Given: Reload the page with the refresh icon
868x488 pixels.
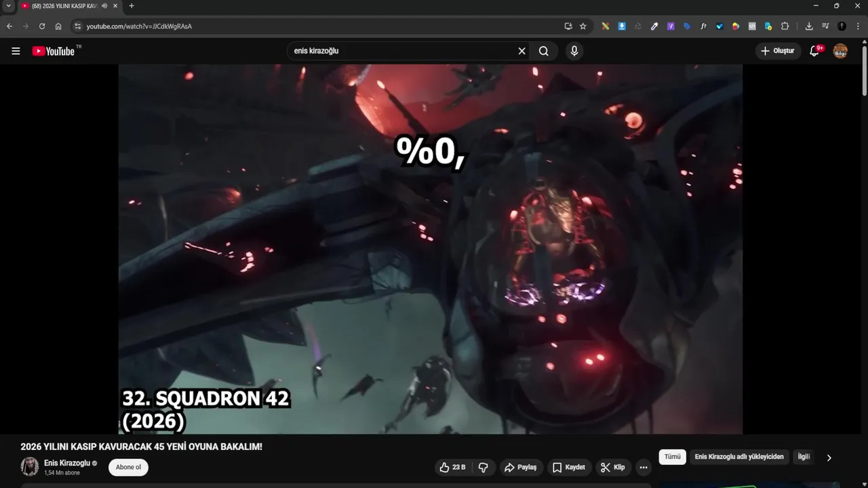Looking at the screenshot, I should pos(42,26).
